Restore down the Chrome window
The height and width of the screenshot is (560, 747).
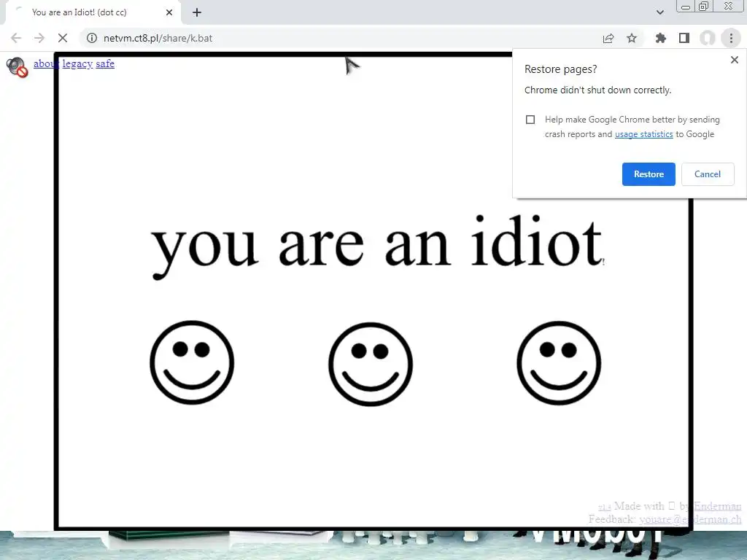703,7
